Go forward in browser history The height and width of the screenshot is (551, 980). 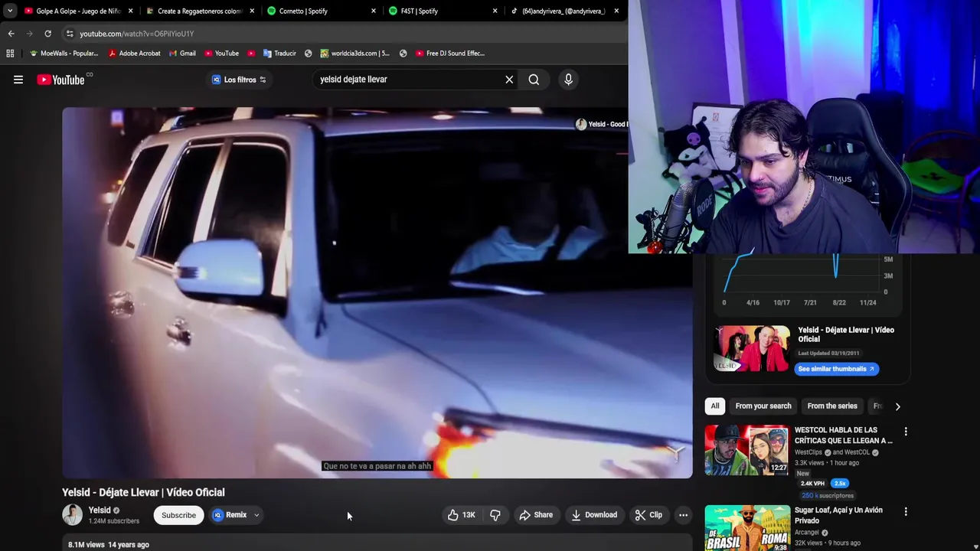coord(29,34)
